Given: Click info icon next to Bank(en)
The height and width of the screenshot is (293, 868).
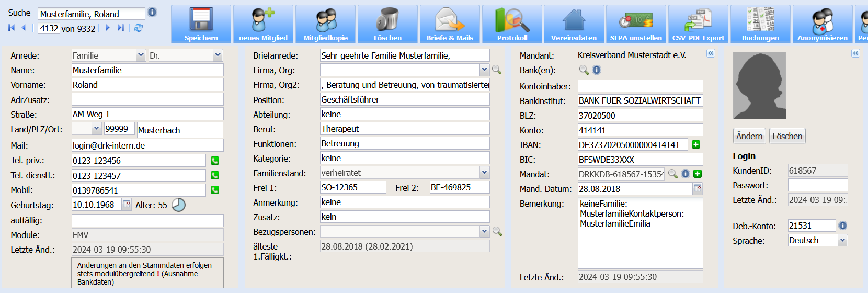Looking at the screenshot, I should (x=597, y=70).
